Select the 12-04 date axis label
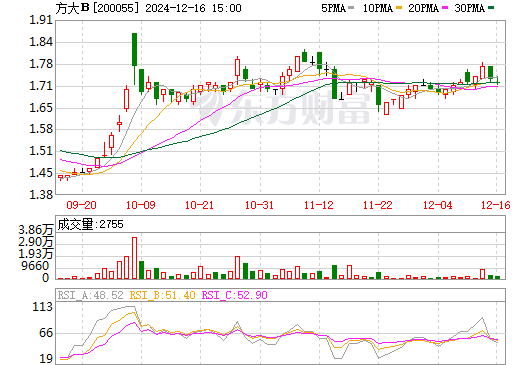 pyautogui.click(x=438, y=205)
